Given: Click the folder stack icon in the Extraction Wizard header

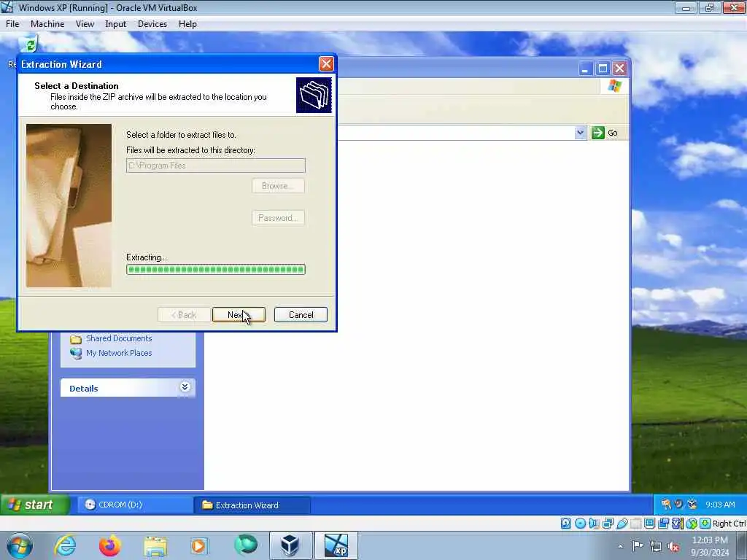Looking at the screenshot, I should click(x=314, y=96).
